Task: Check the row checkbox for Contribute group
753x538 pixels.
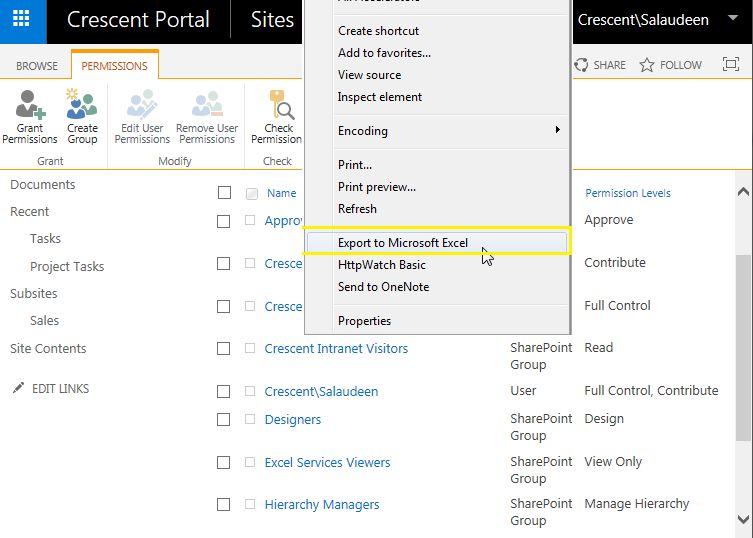Action: [x=223, y=264]
